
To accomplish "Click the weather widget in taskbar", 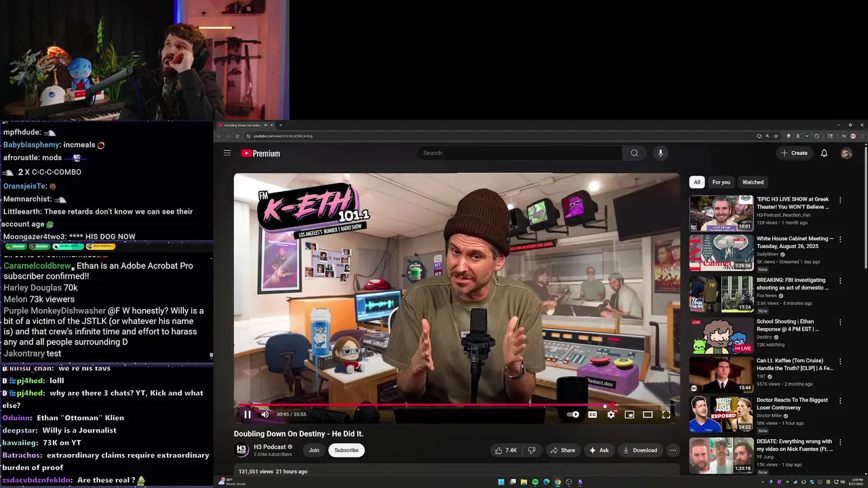I will 232,482.
